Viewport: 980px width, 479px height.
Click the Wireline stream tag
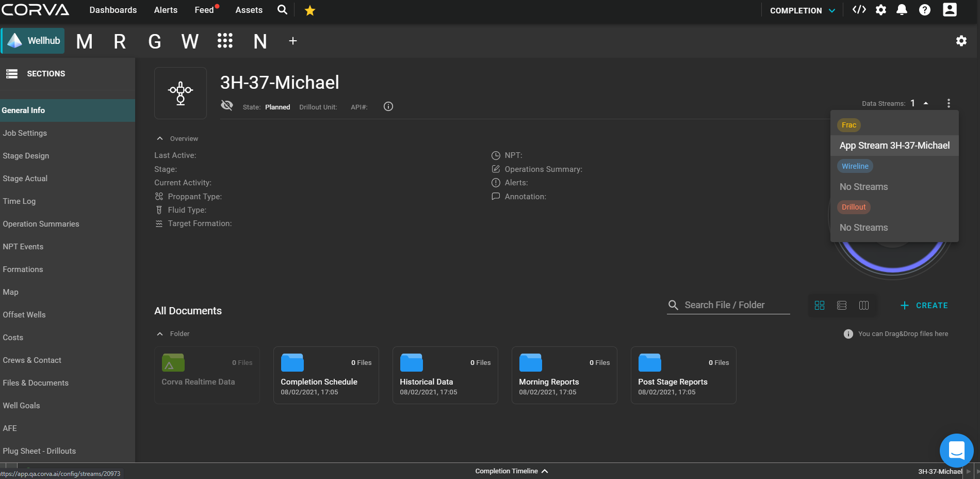point(855,166)
